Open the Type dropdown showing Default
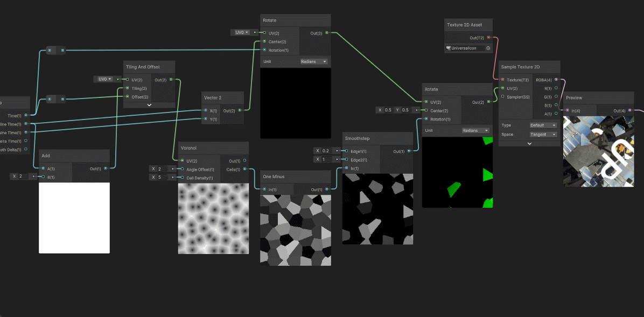The image size is (644, 317). 543,125
